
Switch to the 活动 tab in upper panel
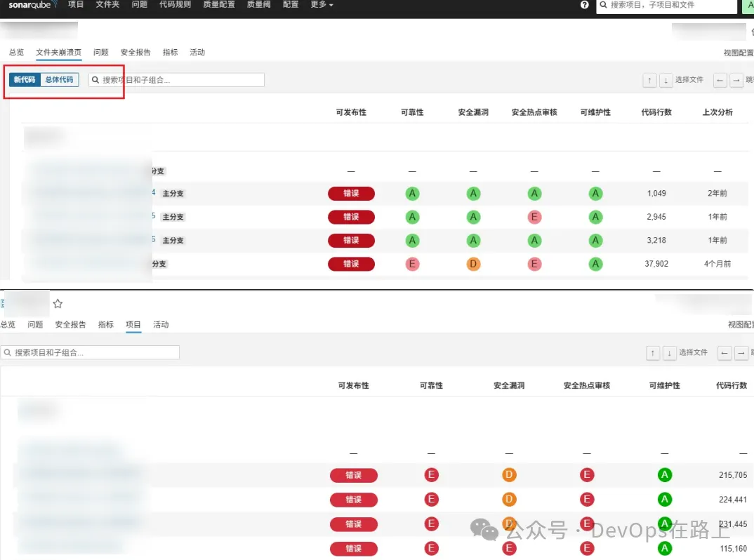[197, 53]
